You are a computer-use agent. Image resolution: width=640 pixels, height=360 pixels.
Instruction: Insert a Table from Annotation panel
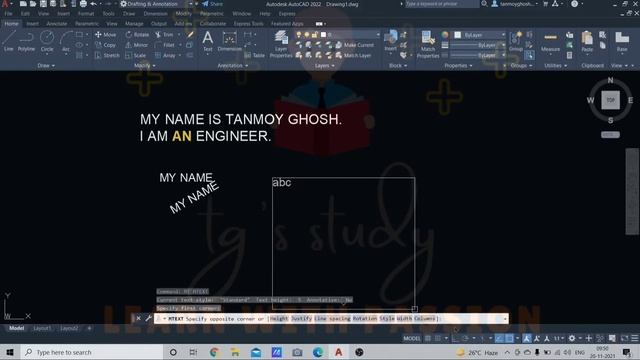coord(254,55)
